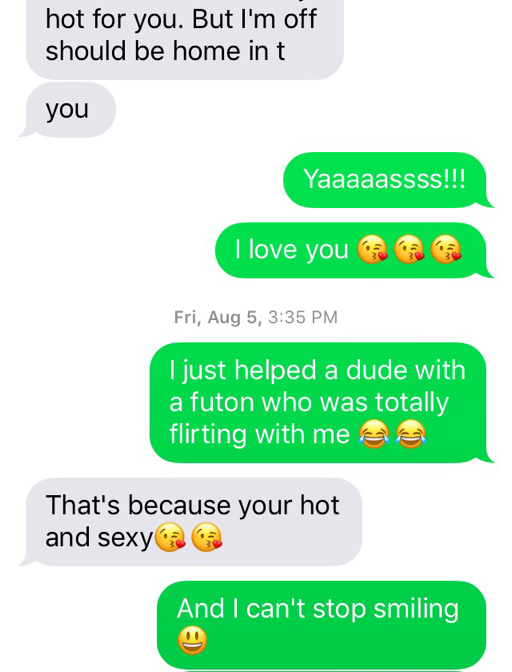Tap the 'Fri, Aug 5, 3:35 PM' timestamp
Viewport: 512px width, 672px height.
tap(256, 317)
